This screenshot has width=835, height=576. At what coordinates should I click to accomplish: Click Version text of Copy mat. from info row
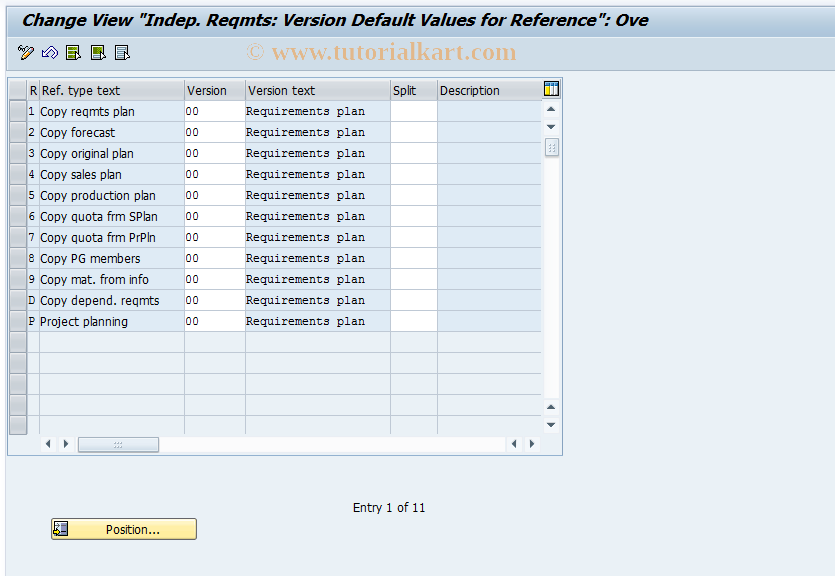click(318, 279)
